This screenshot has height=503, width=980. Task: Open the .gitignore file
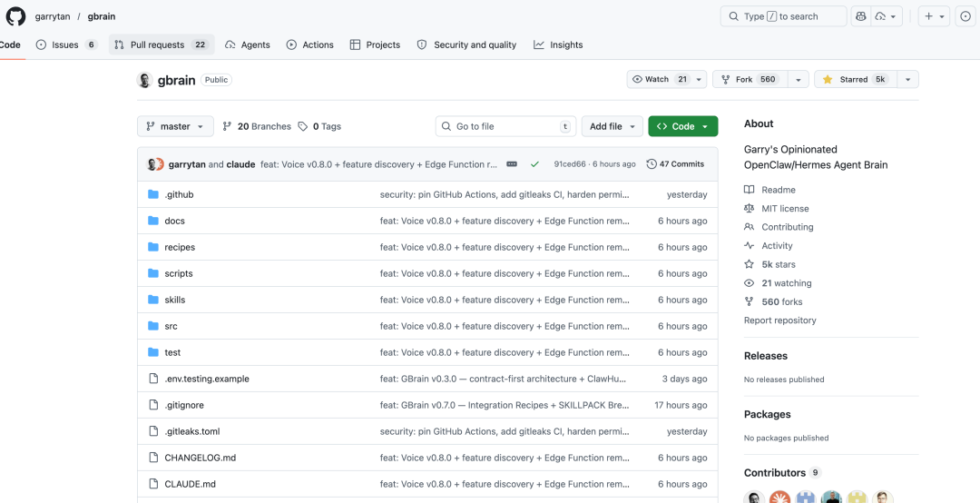pyautogui.click(x=183, y=405)
